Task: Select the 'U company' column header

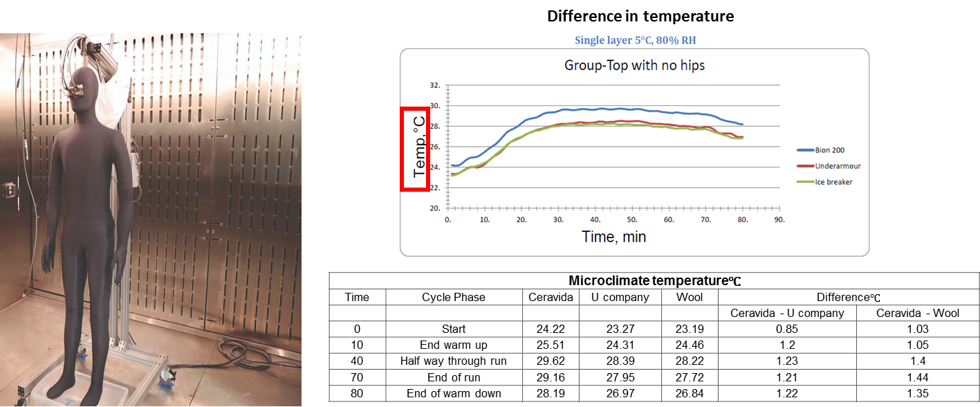Action: coord(620,297)
